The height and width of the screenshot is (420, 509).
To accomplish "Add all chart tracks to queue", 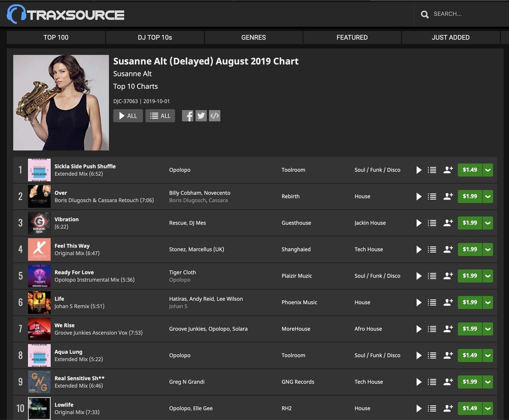I will tap(160, 116).
